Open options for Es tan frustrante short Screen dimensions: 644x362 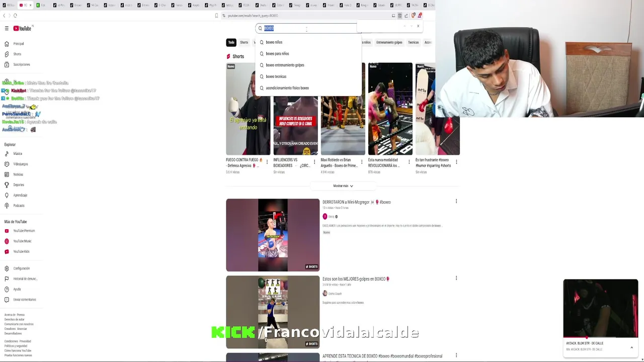(x=456, y=162)
